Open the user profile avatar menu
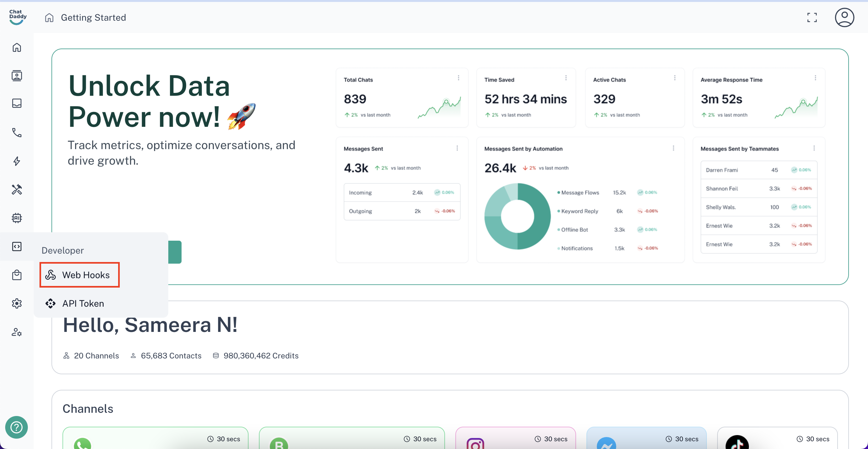 tap(844, 17)
